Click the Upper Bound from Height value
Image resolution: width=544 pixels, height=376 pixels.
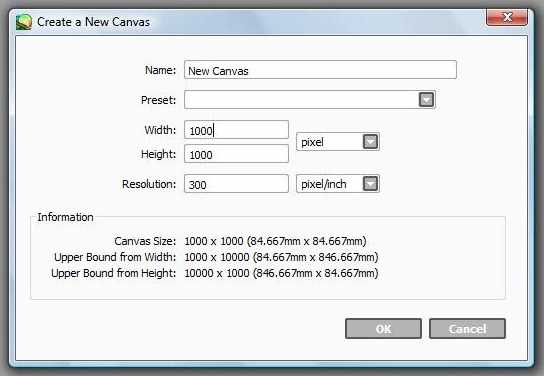click(281, 273)
